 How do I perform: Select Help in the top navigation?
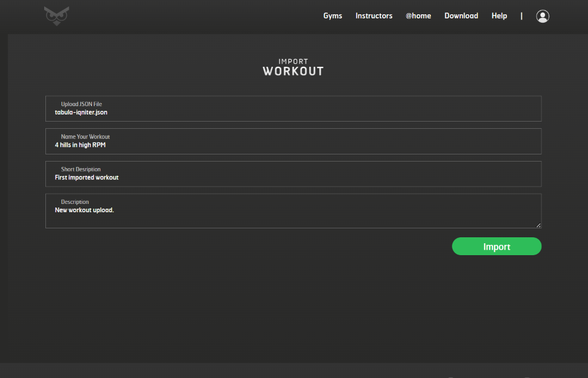pyautogui.click(x=499, y=16)
